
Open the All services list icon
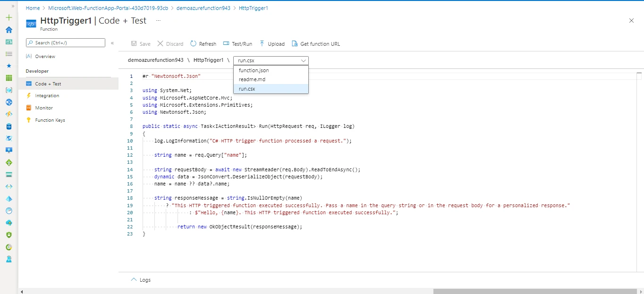(8, 54)
